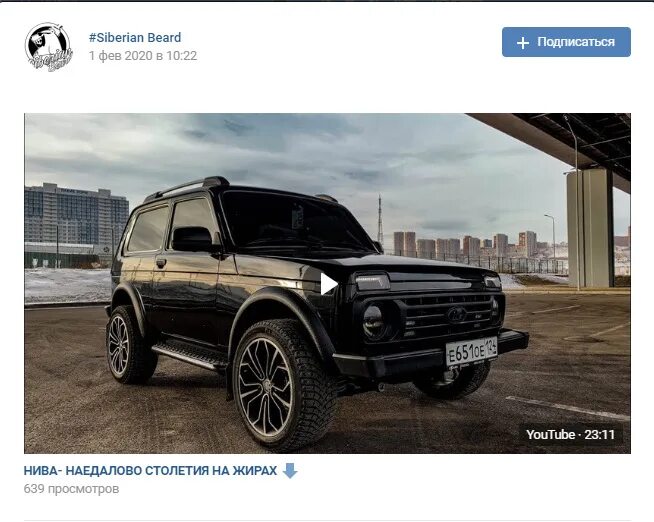Image resolution: width=654 pixels, height=522 pixels.
Task: Click the car's E651OE license plate in thumbnail
Action: pos(471,351)
